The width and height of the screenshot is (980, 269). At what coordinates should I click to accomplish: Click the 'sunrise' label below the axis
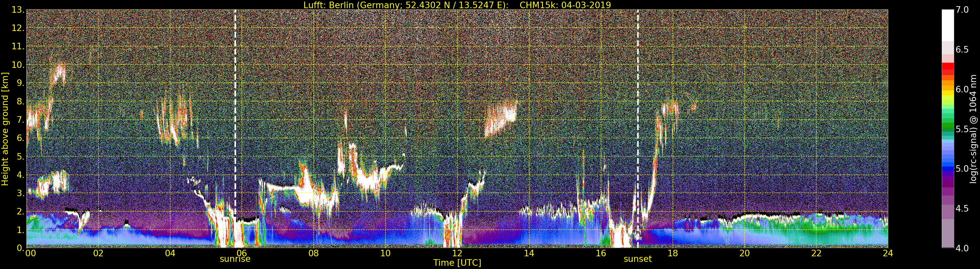tap(235, 259)
